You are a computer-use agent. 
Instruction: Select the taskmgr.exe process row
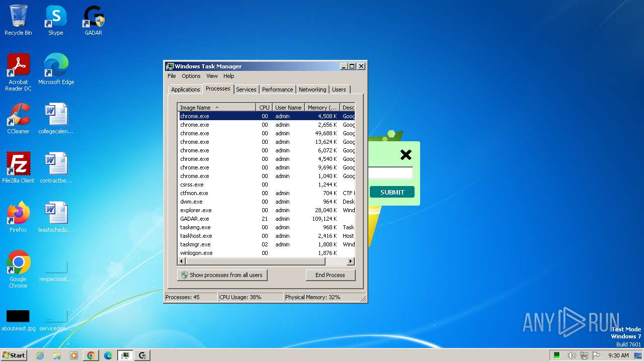[267, 244]
